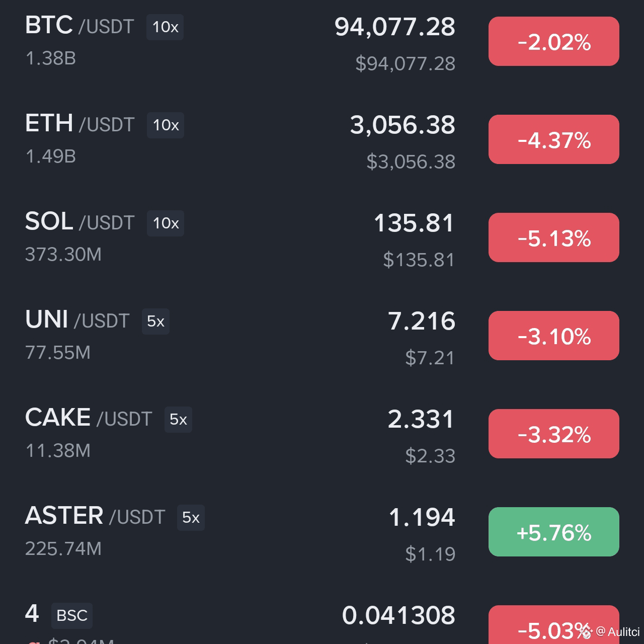Click the CAKE volume 11.38M

(x=58, y=451)
